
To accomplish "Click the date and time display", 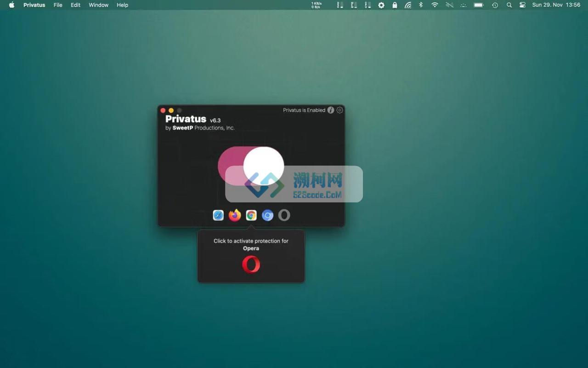I will pyautogui.click(x=556, y=5).
